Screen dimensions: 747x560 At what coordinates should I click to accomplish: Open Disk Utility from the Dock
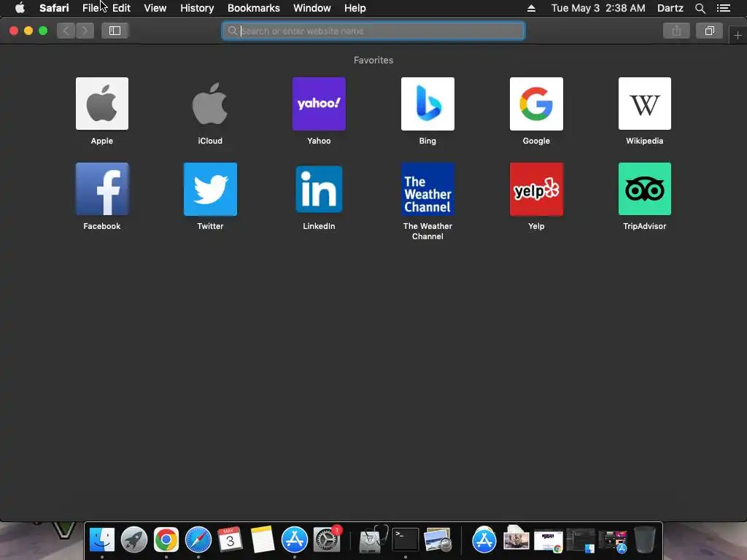click(x=373, y=540)
